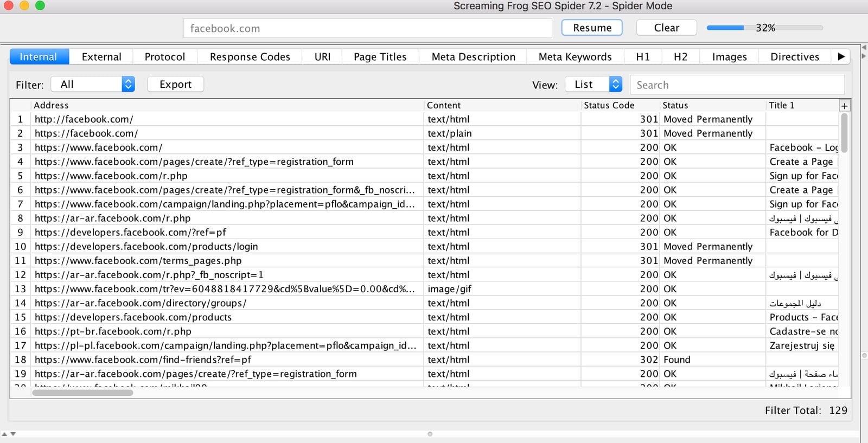Click the small right-panel collapse arrow
This screenshot has width=868, height=443.
pos(863,56)
